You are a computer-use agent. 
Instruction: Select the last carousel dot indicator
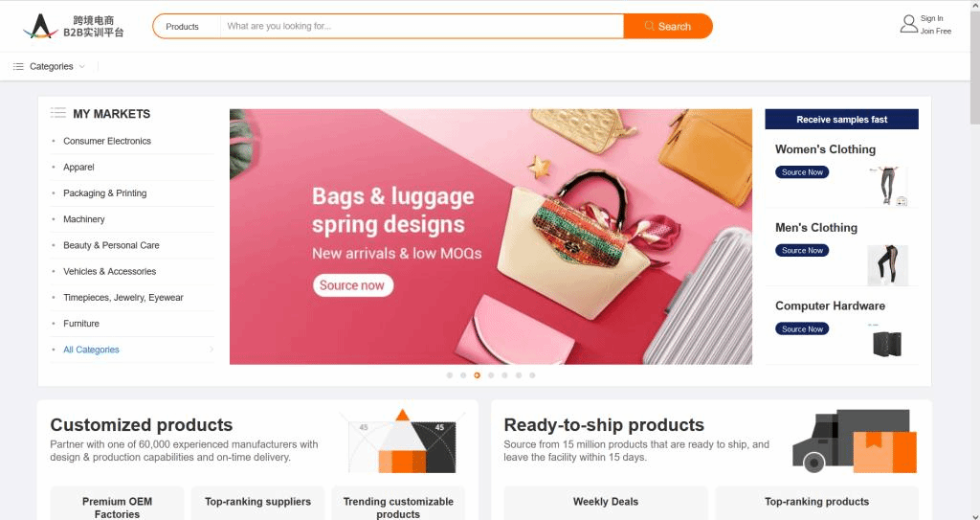[532, 375]
